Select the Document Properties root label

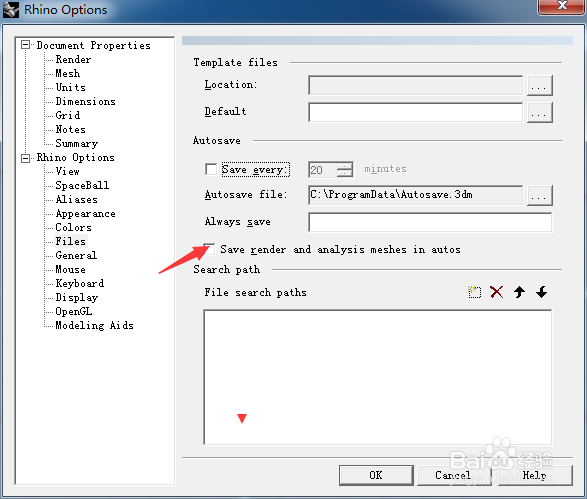coord(94,45)
